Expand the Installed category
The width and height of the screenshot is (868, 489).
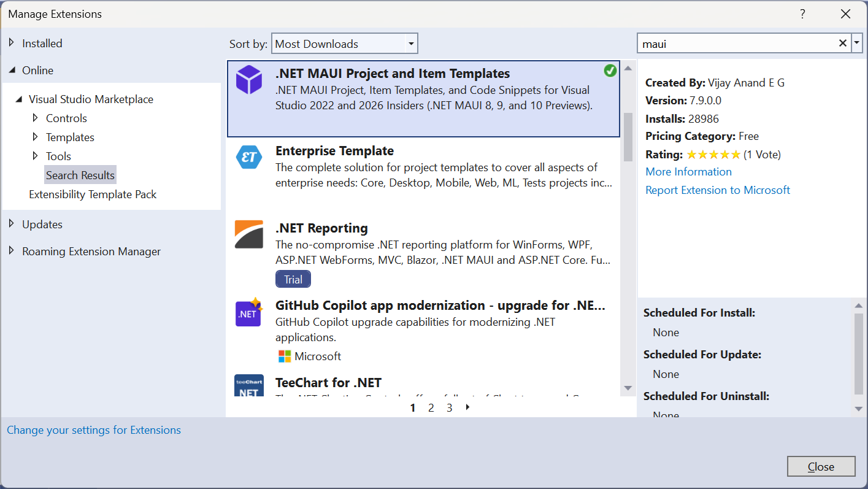[x=12, y=43]
